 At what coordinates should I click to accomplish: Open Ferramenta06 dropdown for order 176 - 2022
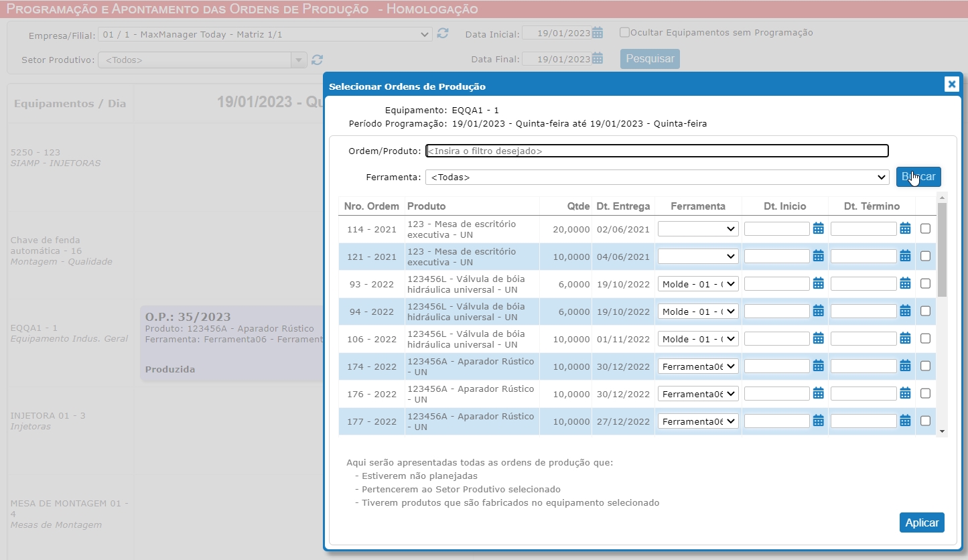(698, 394)
